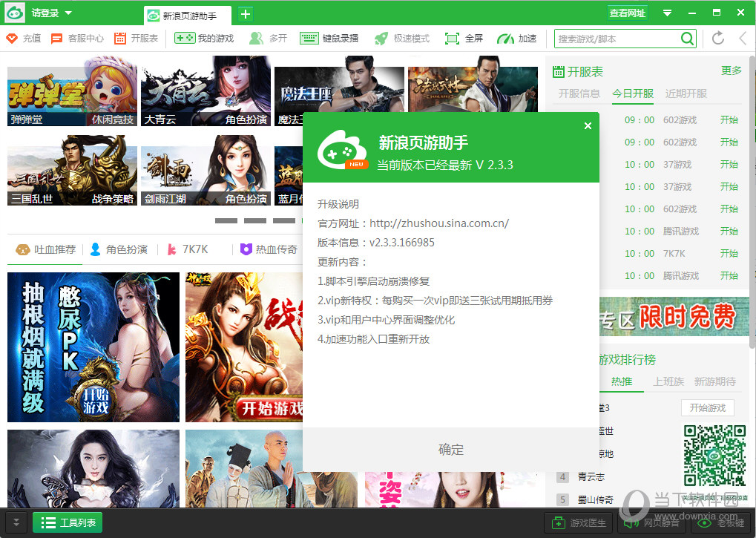
Task: Click the page indicator dashes below banners
Action: [x=256, y=220]
